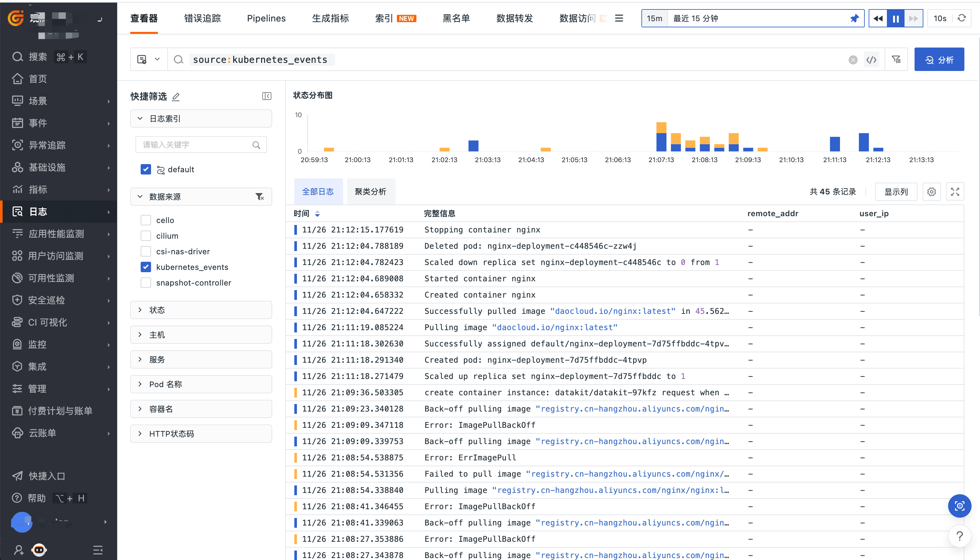
Task: Expand log table to fullscreen
Action: point(955,191)
